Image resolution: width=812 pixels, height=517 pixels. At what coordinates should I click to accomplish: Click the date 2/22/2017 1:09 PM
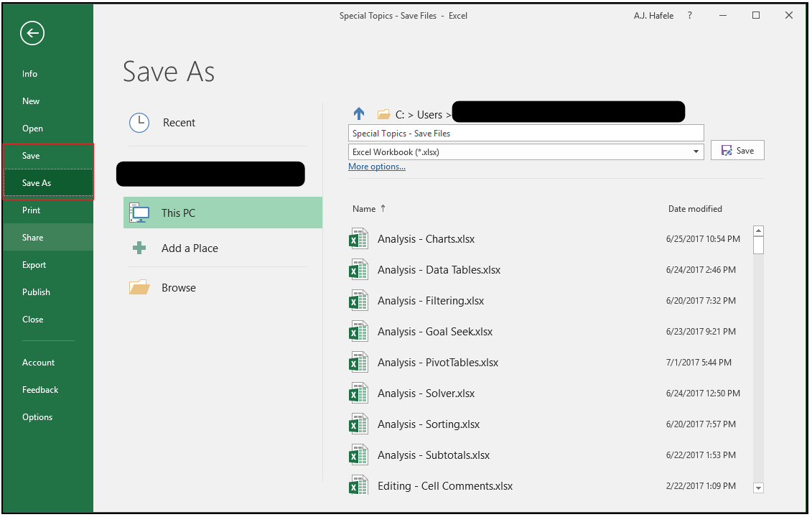(701, 486)
